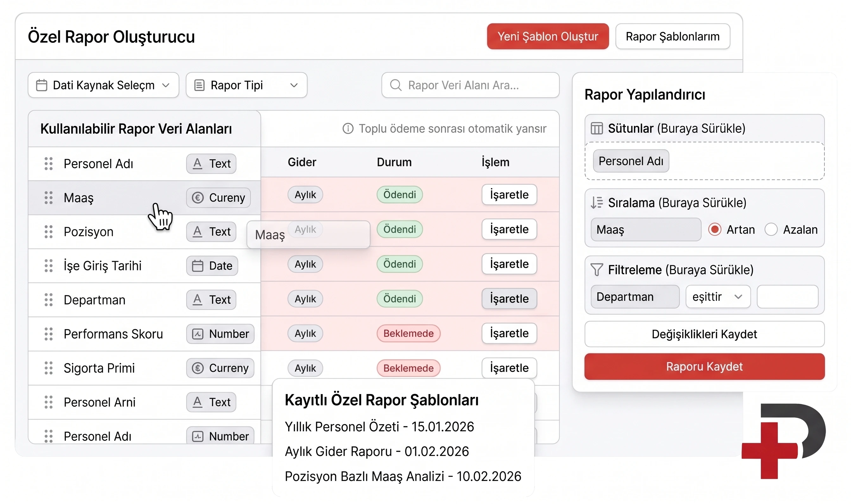Click the Filtreleme funnel icon
This screenshot has height=504, width=851.
pyautogui.click(x=597, y=270)
